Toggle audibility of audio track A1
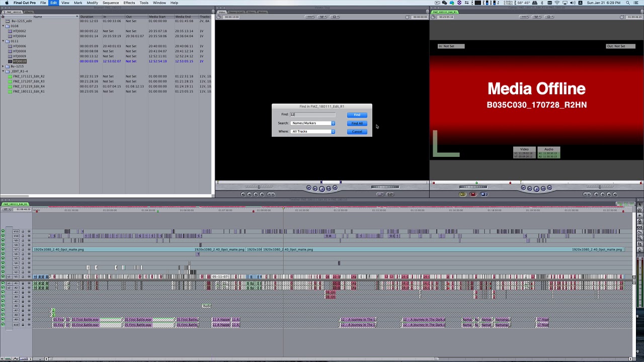Viewport: 644px width, 362px height. (3, 283)
